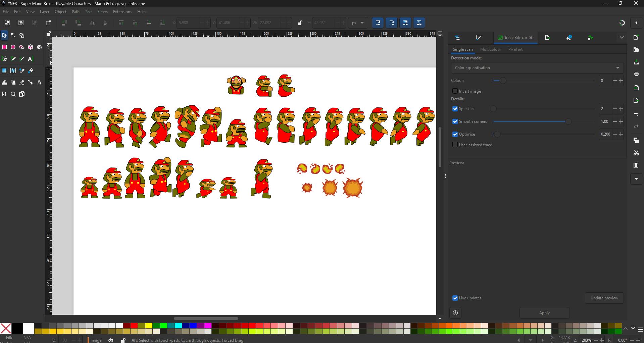The image size is (644, 343).
Task: Toggle layer visibility eye in status bar
Action: [111, 340]
